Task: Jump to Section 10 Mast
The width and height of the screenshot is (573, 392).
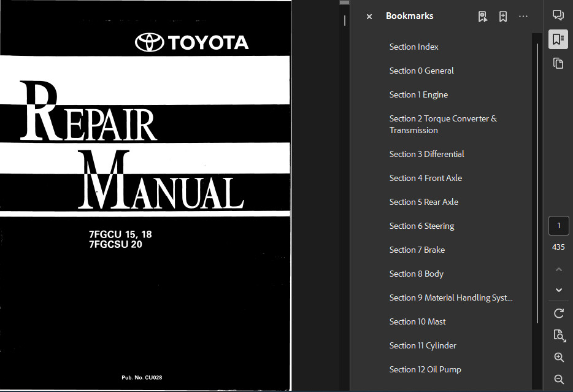Action: point(417,321)
